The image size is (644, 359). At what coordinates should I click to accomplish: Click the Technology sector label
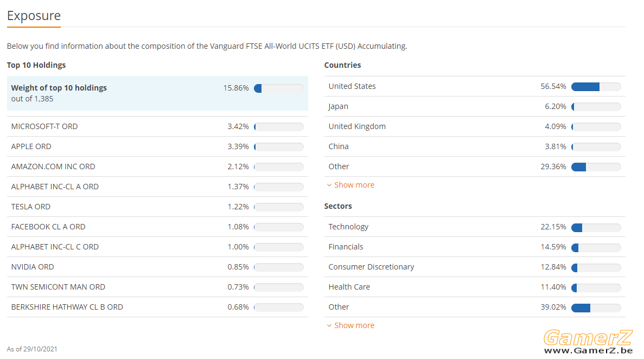tap(348, 227)
